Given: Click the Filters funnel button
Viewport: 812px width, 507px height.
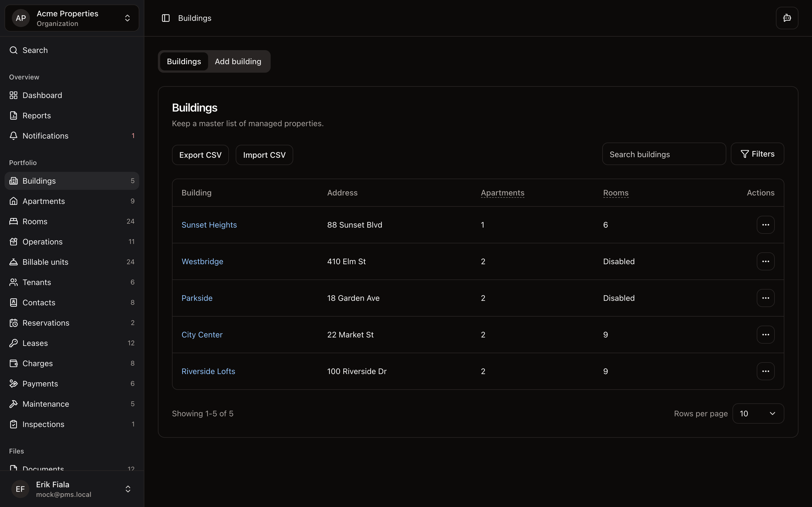Looking at the screenshot, I should coord(757,154).
